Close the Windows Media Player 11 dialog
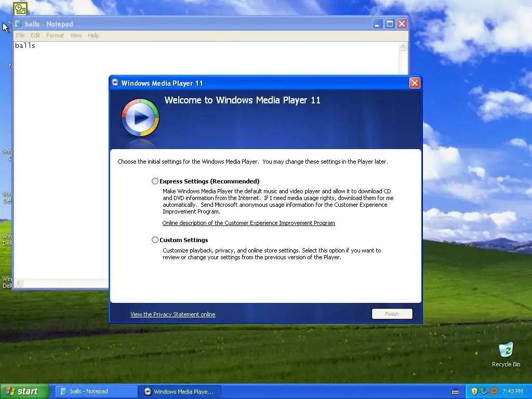The height and width of the screenshot is (399, 532). 415,83
